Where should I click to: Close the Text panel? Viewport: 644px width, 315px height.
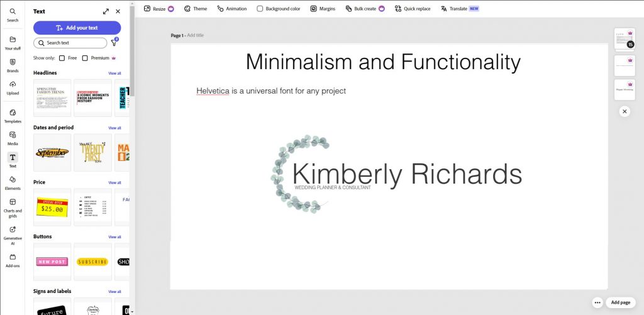[x=118, y=11]
